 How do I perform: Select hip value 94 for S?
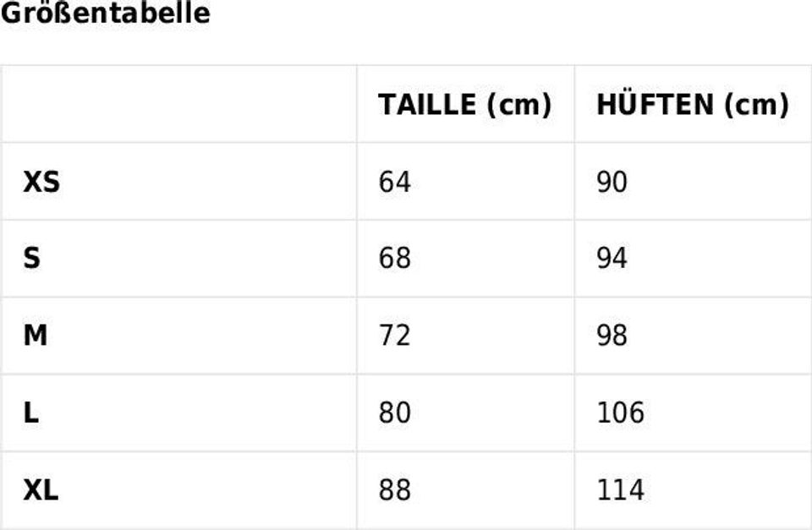612,259
